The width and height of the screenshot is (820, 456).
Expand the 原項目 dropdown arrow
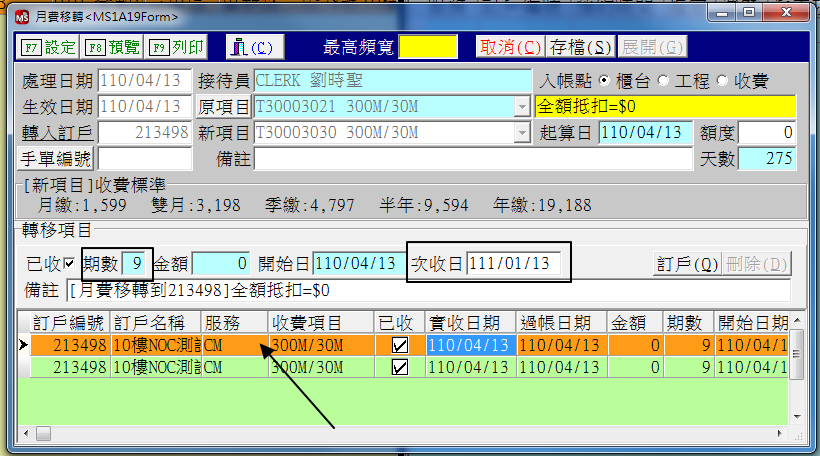523,107
